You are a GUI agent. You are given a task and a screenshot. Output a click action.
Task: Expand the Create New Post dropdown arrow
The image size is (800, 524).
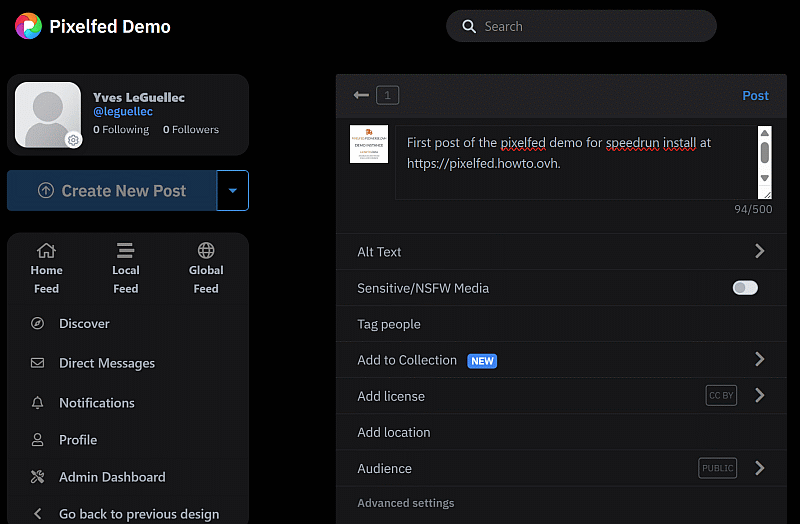tap(232, 190)
